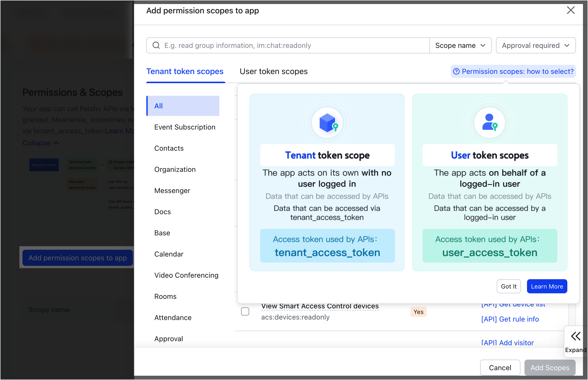Click the search magnifier icon
Viewport: 588px width, 380px height.
[x=156, y=45]
